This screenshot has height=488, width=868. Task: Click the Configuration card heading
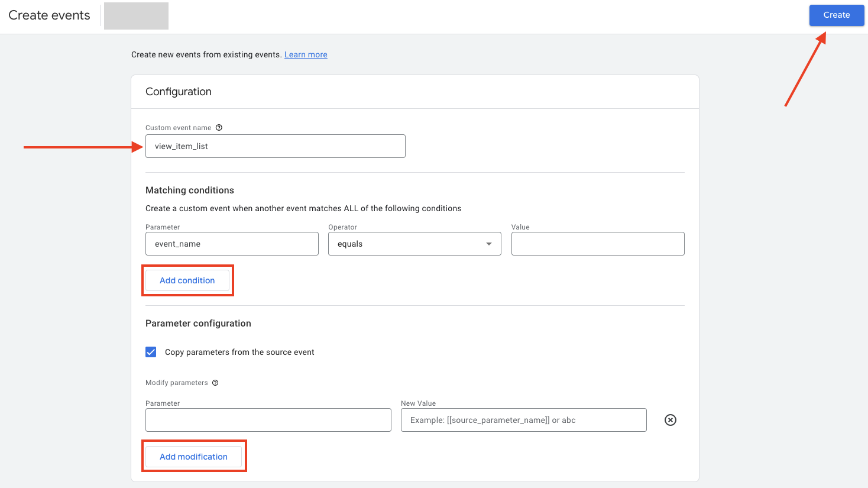[x=179, y=92]
